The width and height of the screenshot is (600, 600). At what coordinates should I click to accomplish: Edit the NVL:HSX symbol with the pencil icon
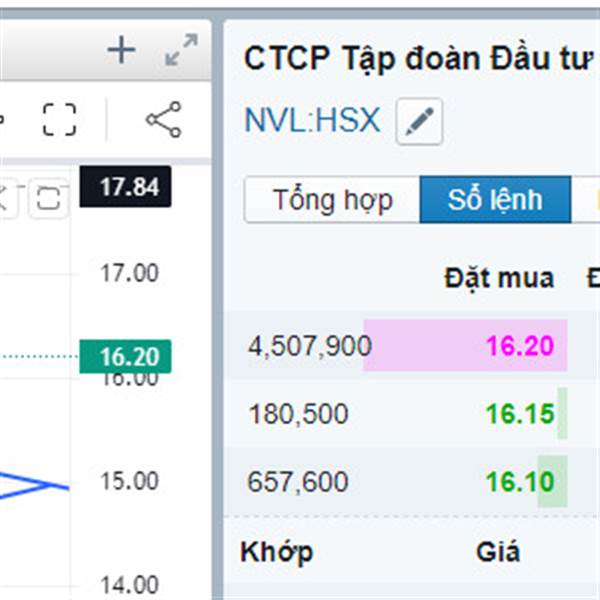click(419, 121)
